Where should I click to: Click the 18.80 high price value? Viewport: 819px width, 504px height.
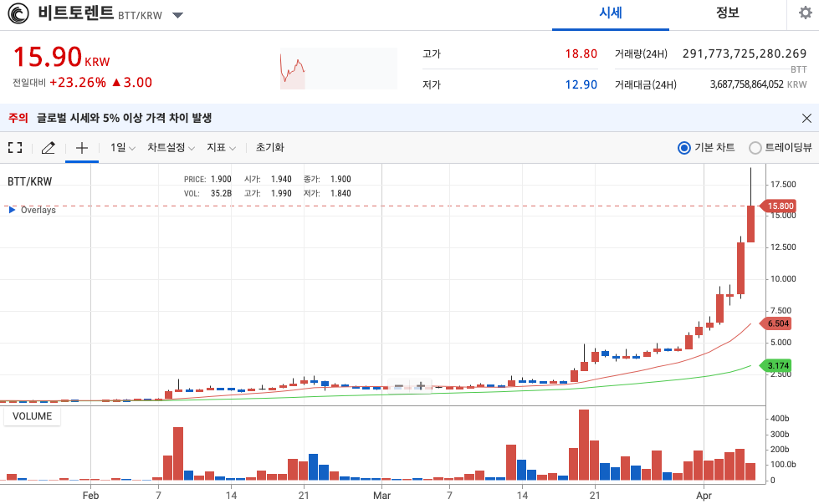pyautogui.click(x=581, y=53)
